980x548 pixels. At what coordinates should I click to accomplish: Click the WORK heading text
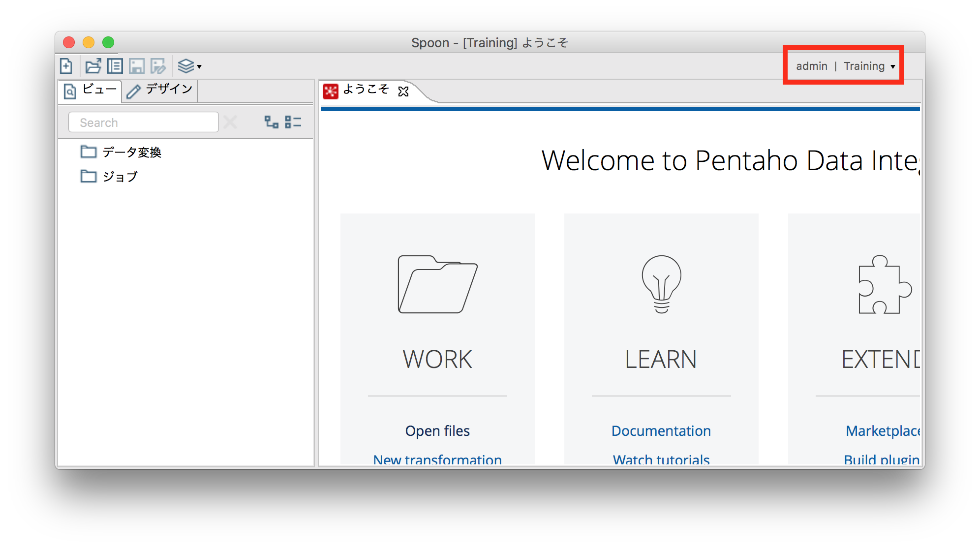point(437,359)
